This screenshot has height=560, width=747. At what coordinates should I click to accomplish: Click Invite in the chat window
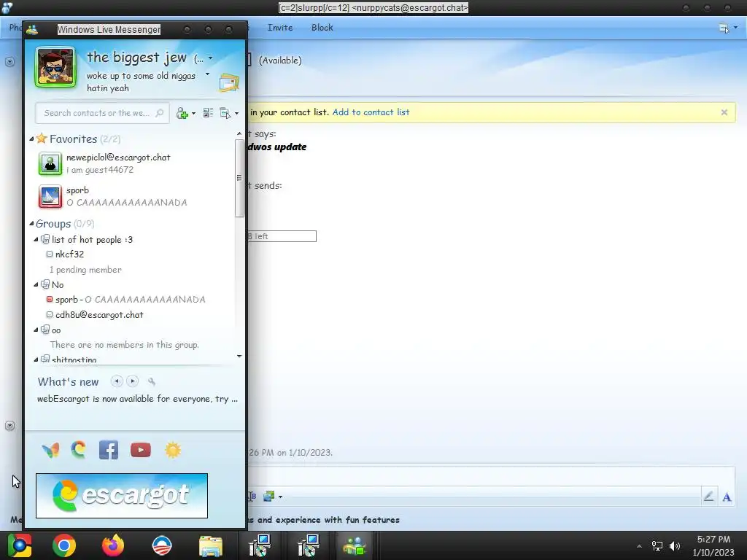pyautogui.click(x=280, y=28)
